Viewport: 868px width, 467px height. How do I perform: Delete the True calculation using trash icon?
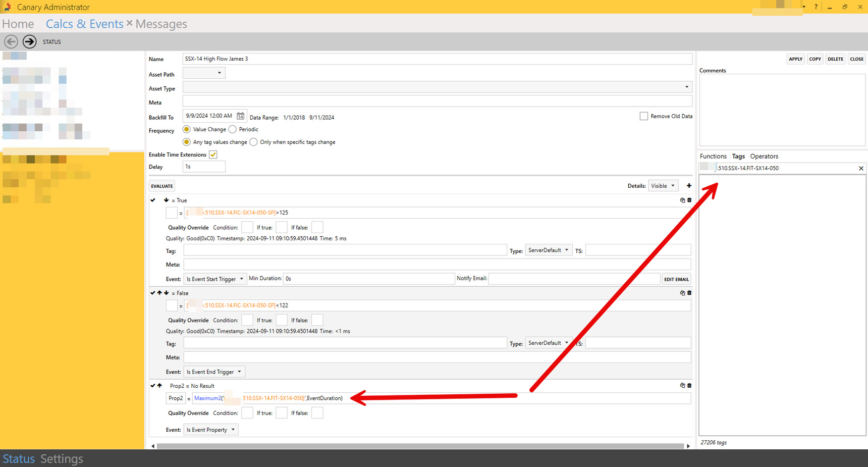click(689, 200)
